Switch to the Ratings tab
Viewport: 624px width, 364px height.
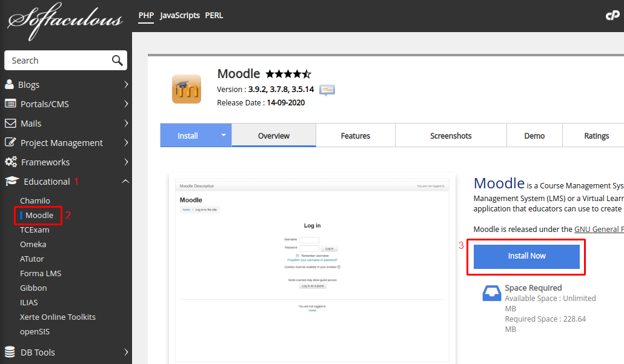pos(597,136)
